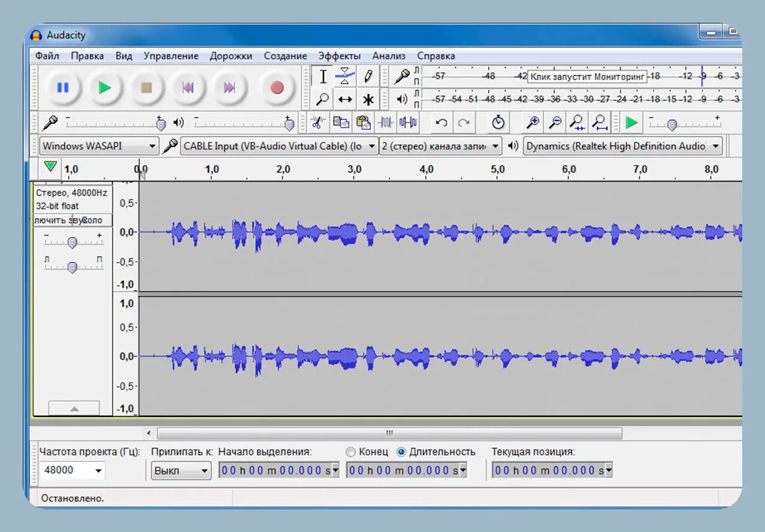Click the Pause transport button
Viewport: 765px width, 532px height.
(x=62, y=87)
